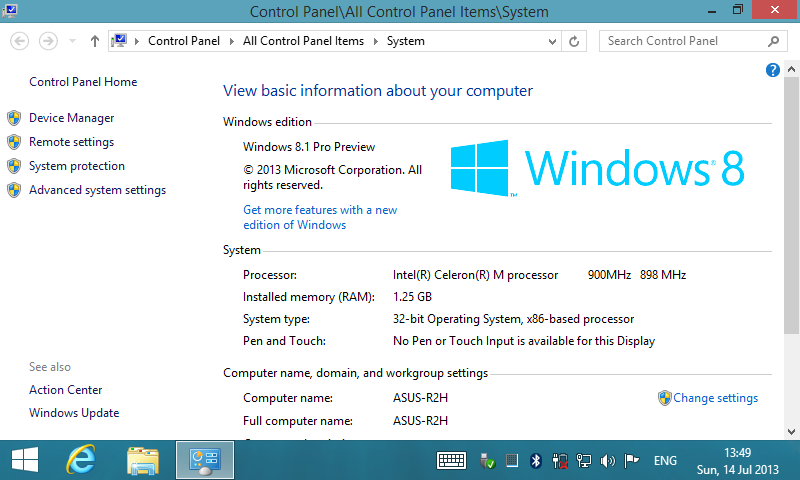Select the System breadcrumb
This screenshot has height=480, width=800.
[x=406, y=41]
